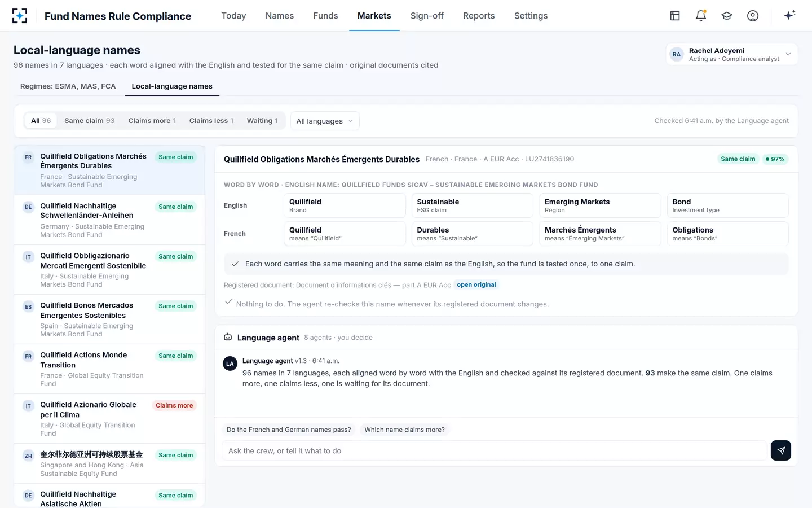Filter by Claims more 1
Screen dimensions: 812x508
152,121
